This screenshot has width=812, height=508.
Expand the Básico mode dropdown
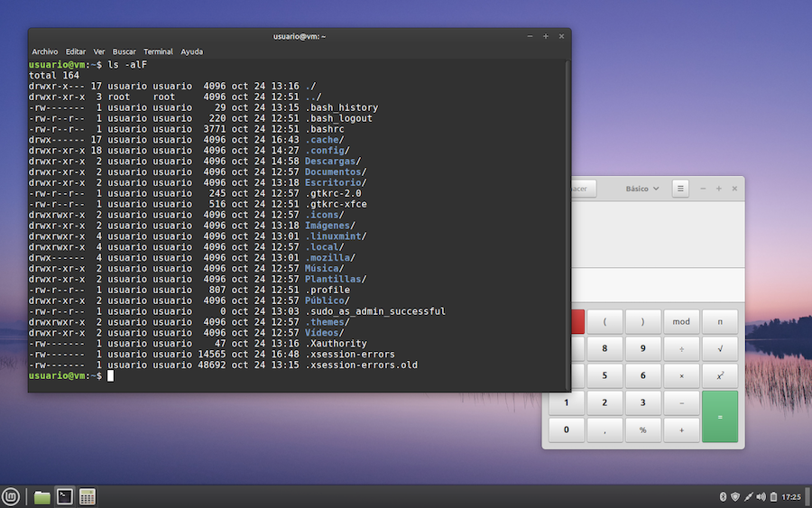[x=641, y=189]
